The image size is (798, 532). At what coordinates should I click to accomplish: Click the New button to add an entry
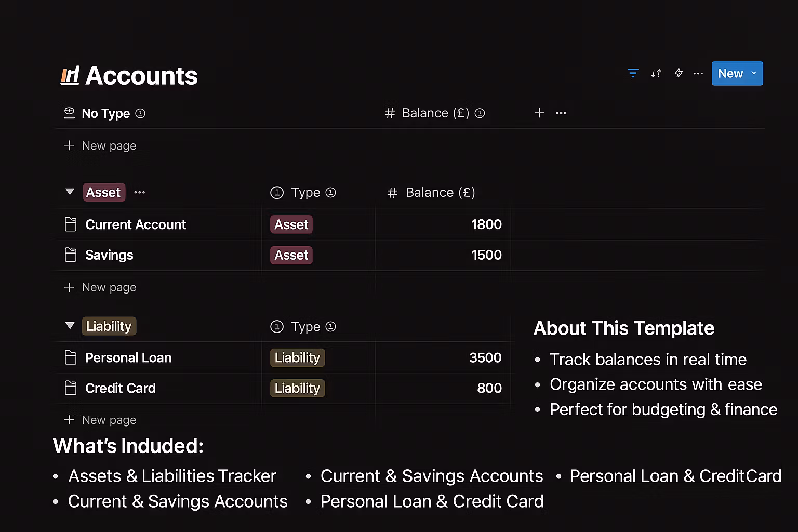[x=730, y=73]
